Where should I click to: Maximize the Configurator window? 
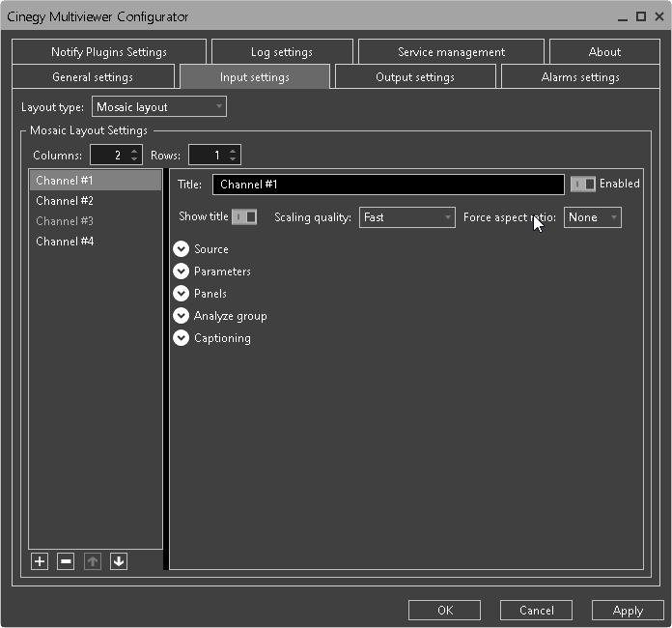pos(641,16)
